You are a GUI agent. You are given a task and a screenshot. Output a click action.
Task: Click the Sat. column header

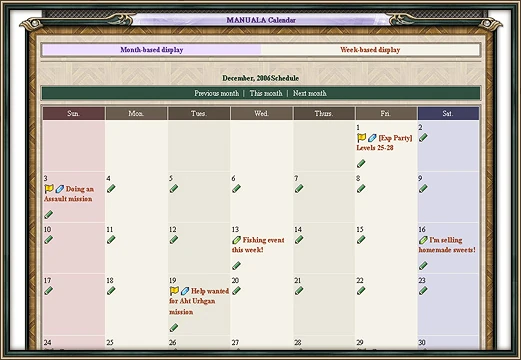448,113
